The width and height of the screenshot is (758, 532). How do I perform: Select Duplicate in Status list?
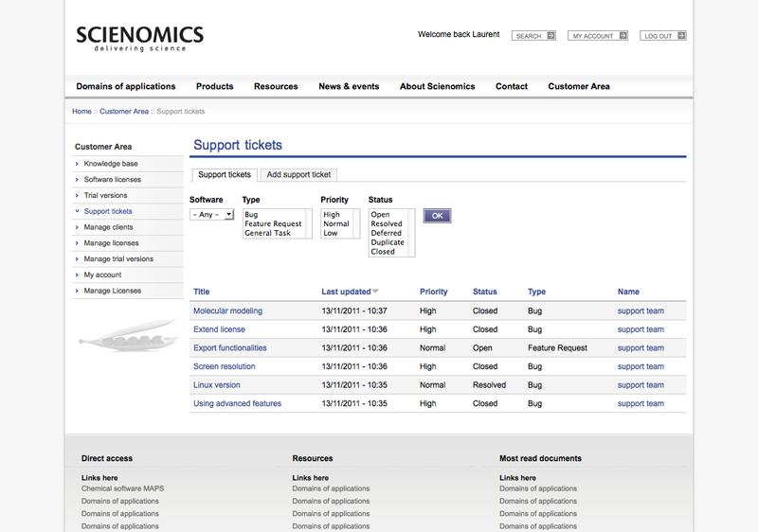[388, 242]
